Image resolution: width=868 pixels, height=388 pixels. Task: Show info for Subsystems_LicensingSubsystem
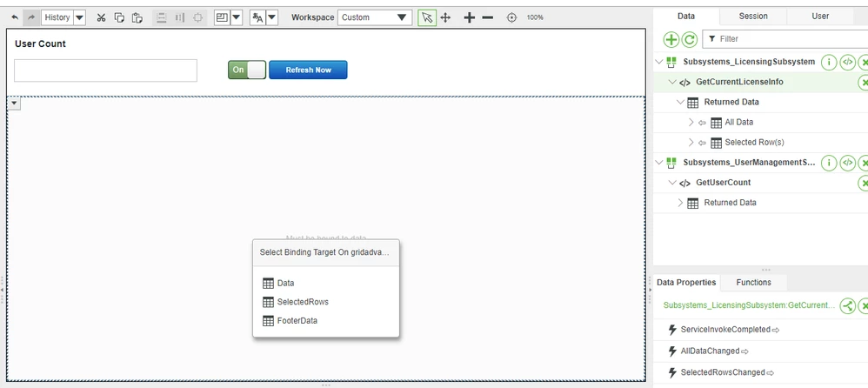(828, 63)
